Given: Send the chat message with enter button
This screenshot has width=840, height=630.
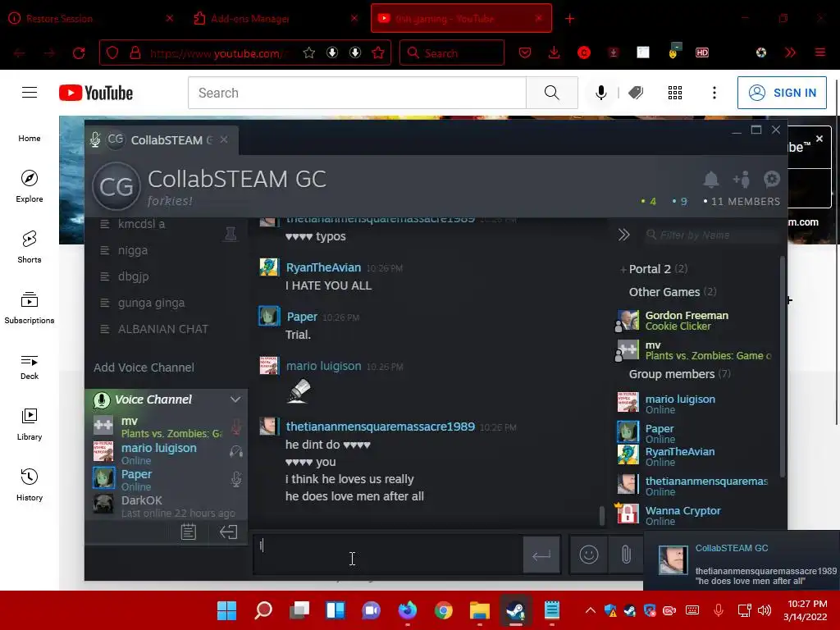Looking at the screenshot, I should click(x=541, y=555).
